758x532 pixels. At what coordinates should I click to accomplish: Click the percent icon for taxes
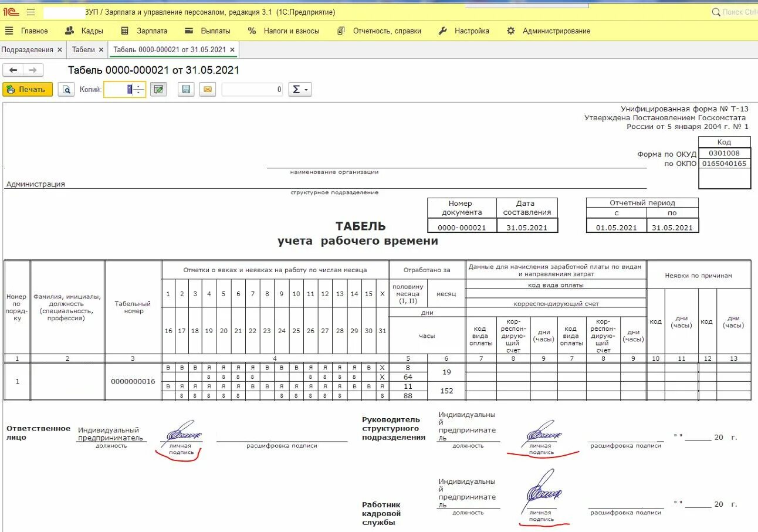pyautogui.click(x=252, y=31)
